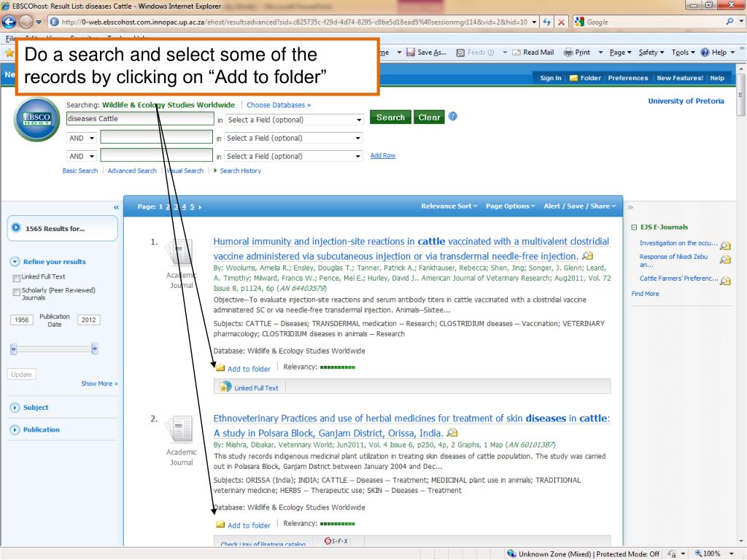Expand the Publication refine section
The width and height of the screenshot is (747, 560).
pos(15,429)
